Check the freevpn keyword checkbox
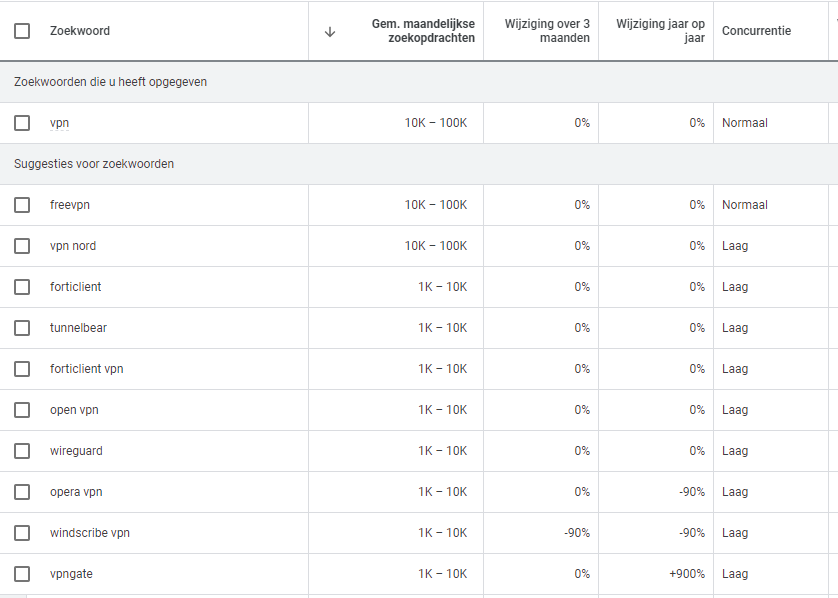838x598 pixels. 22,205
